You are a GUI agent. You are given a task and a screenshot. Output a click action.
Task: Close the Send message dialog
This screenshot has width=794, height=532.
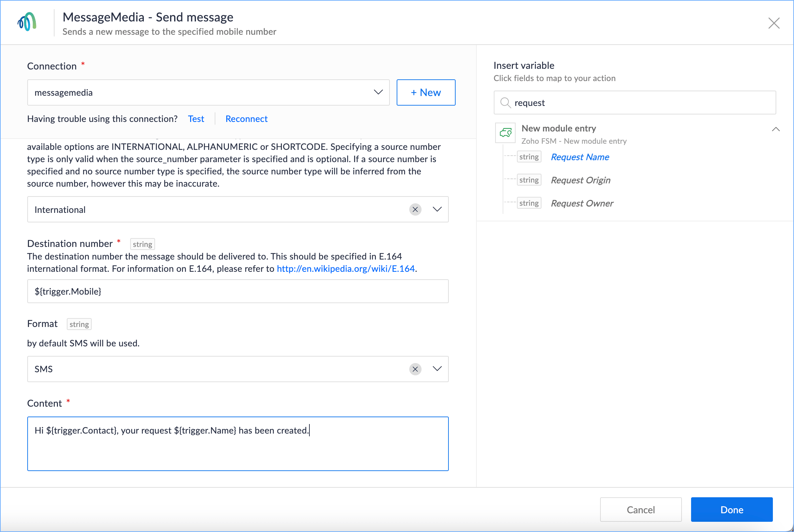[x=774, y=23]
